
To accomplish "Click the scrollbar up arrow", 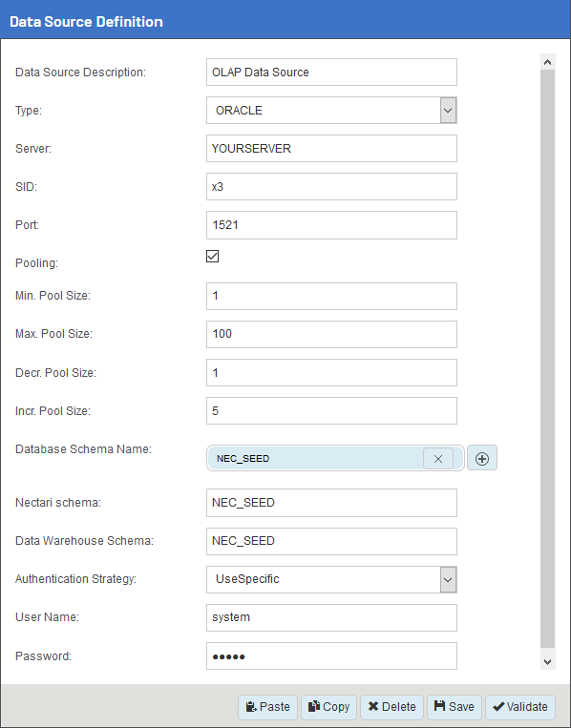I will [x=548, y=62].
